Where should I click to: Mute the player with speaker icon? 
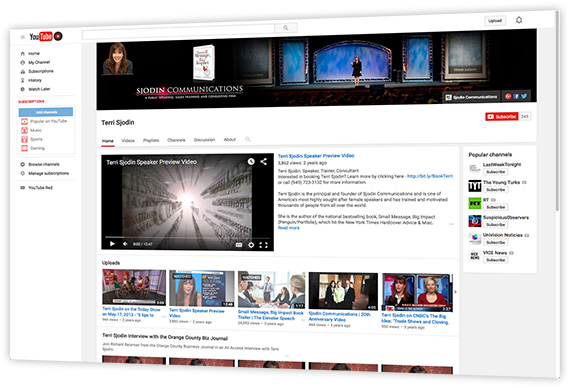(125, 244)
